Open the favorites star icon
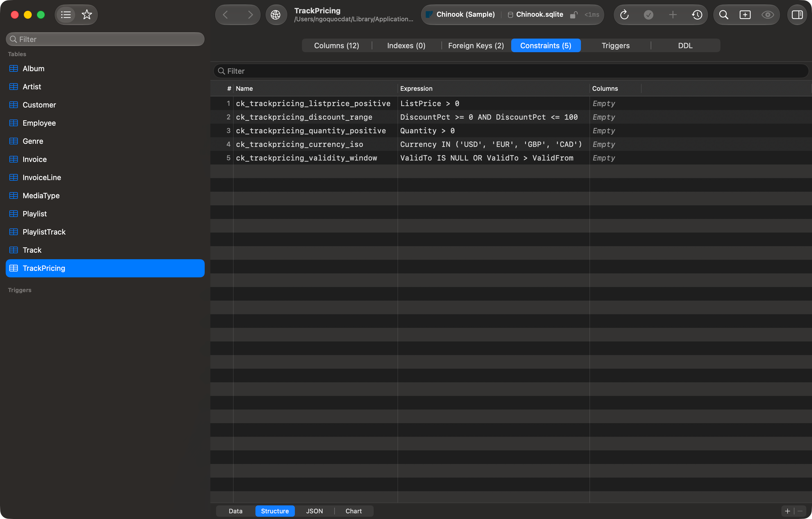Screen dimensions: 812x519 pyautogui.click(x=87, y=15)
